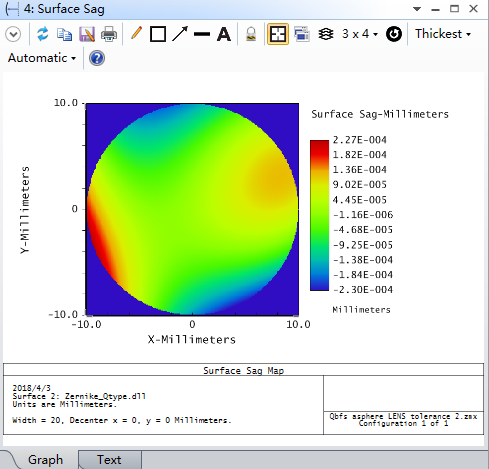
Task: Toggle the window lock icon
Action: tap(251, 34)
